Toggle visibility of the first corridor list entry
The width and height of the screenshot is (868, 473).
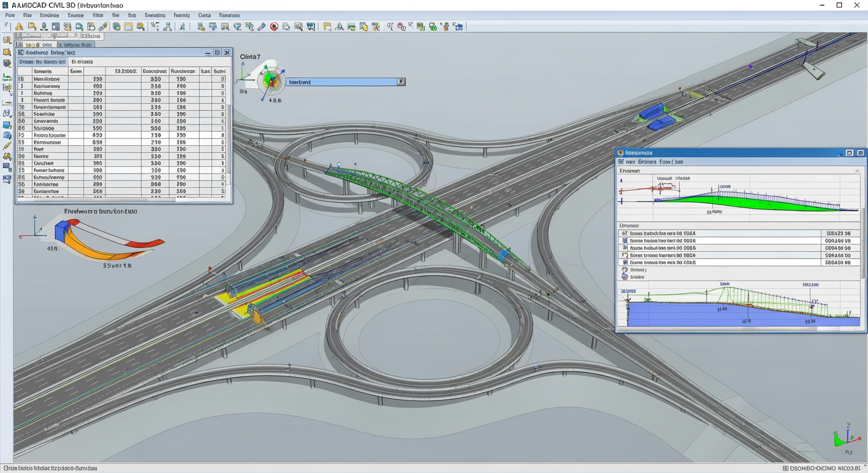point(624,232)
